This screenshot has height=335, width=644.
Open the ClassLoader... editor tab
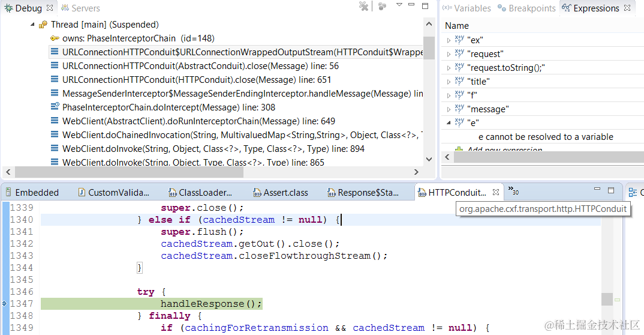point(200,193)
